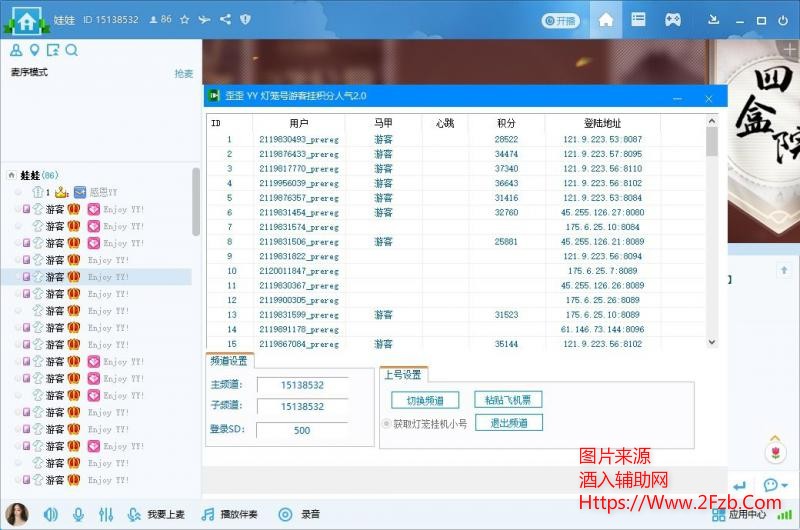Viewport: 800px width, 530px height.
Task: Open the 应用中心 app center
Action: pyautogui.click(x=739, y=515)
